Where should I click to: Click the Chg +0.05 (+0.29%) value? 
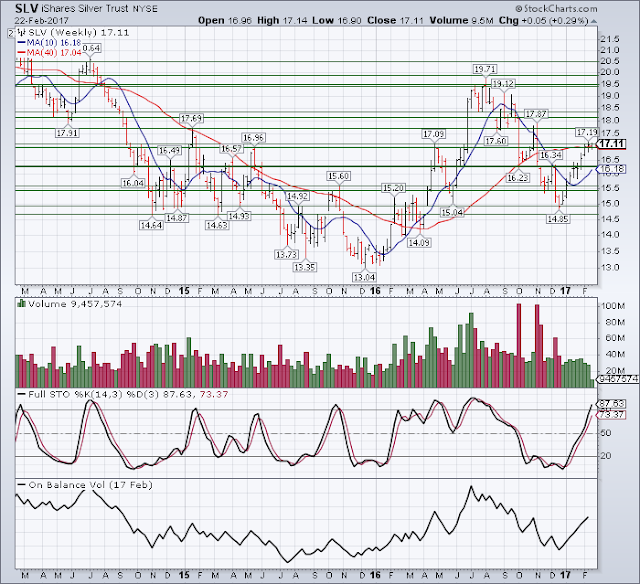[544, 20]
